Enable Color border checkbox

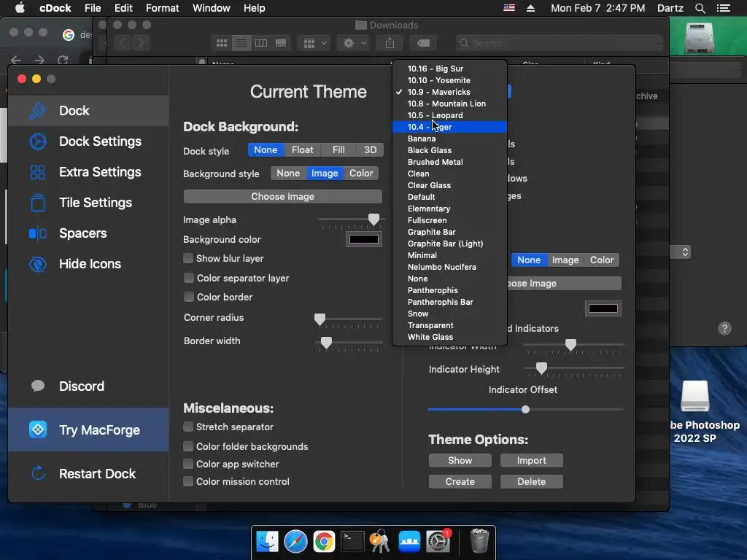(189, 297)
